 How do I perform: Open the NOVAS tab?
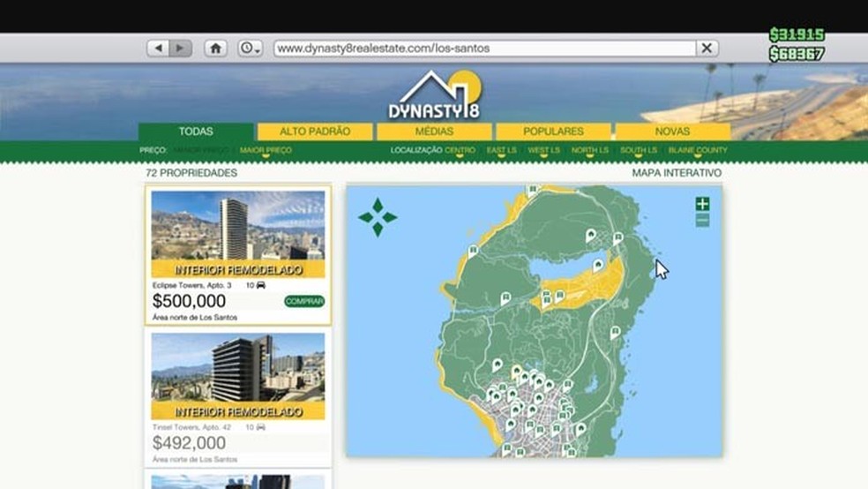tap(672, 132)
